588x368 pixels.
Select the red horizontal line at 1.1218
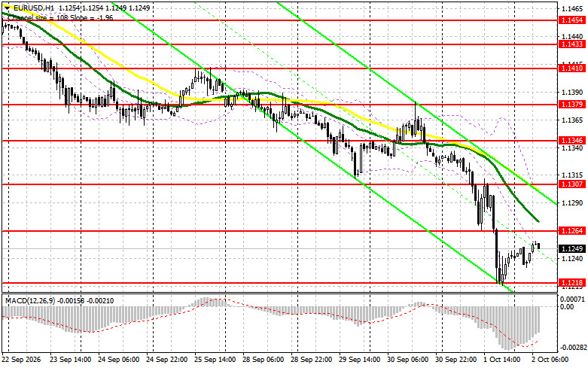pyautogui.click(x=279, y=282)
